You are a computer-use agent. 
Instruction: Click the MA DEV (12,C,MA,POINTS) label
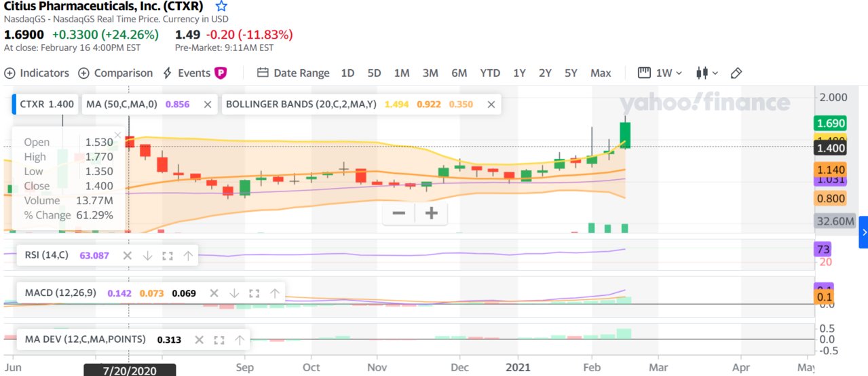(x=85, y=339)
